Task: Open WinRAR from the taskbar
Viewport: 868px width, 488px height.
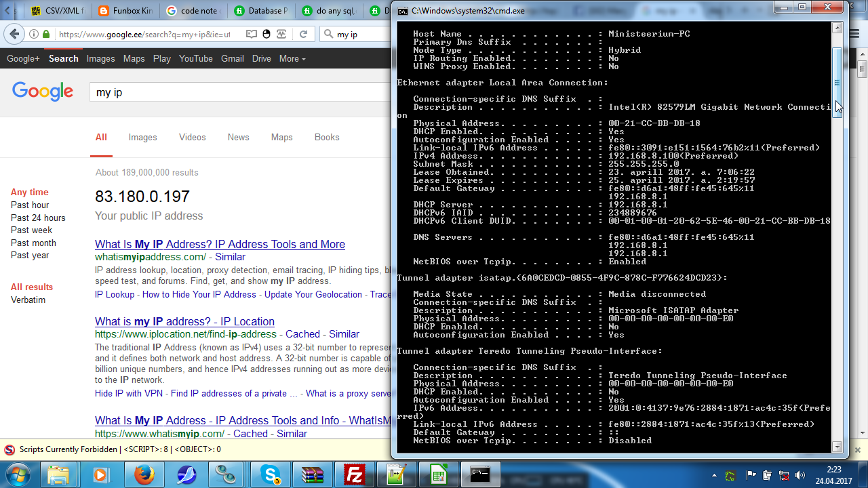Action: pyautogui.click(x=313, y=474)
